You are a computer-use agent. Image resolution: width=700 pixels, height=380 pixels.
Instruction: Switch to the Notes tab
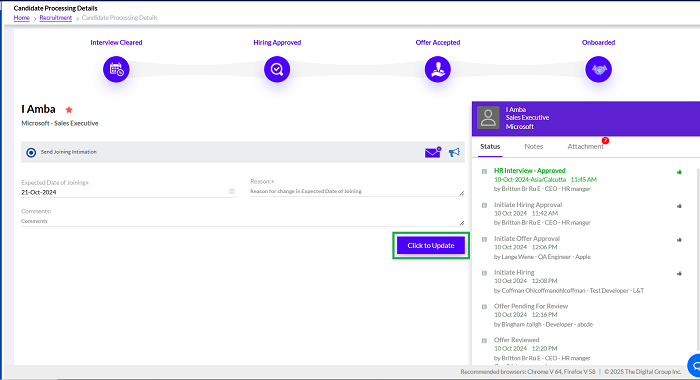[x=533, y=146]
